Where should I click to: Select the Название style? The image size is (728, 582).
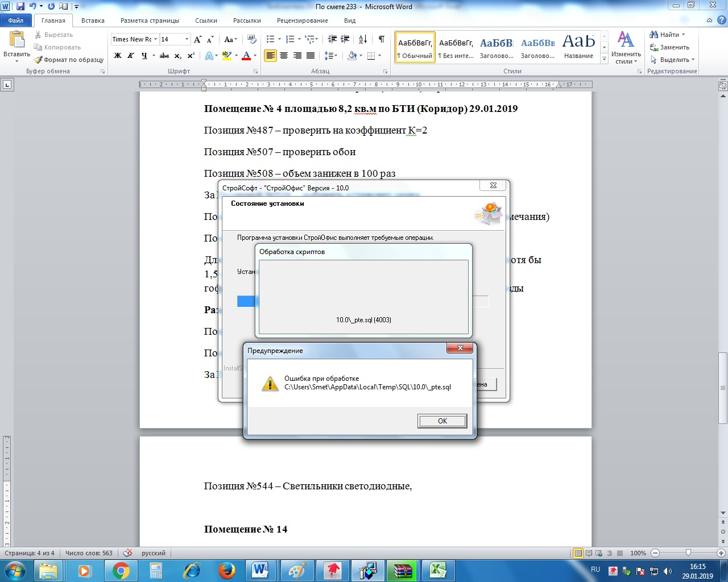[578, 47]
